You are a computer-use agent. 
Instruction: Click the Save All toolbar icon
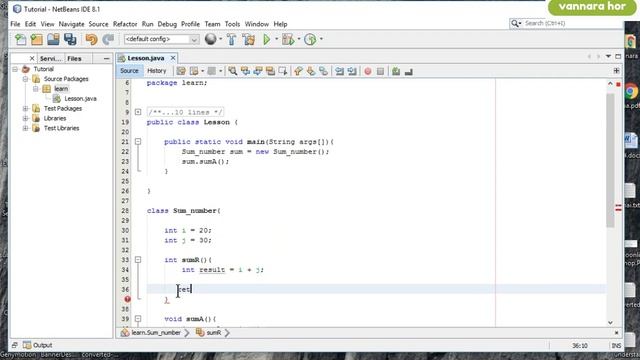click(70, 39)
